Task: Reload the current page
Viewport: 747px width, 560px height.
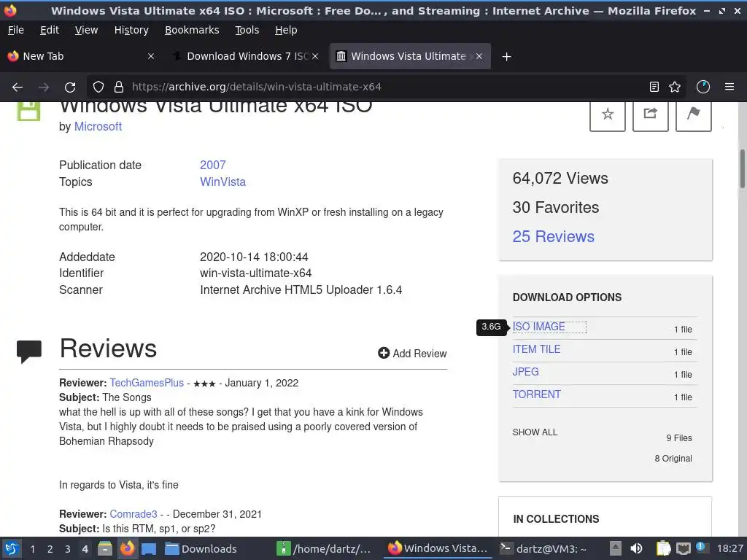Action: coord(70,87)
